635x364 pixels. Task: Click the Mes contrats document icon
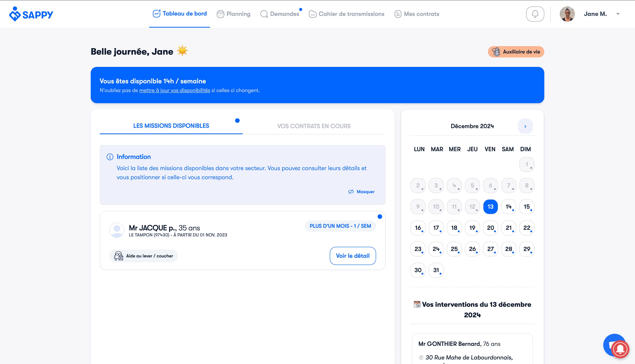398,14
